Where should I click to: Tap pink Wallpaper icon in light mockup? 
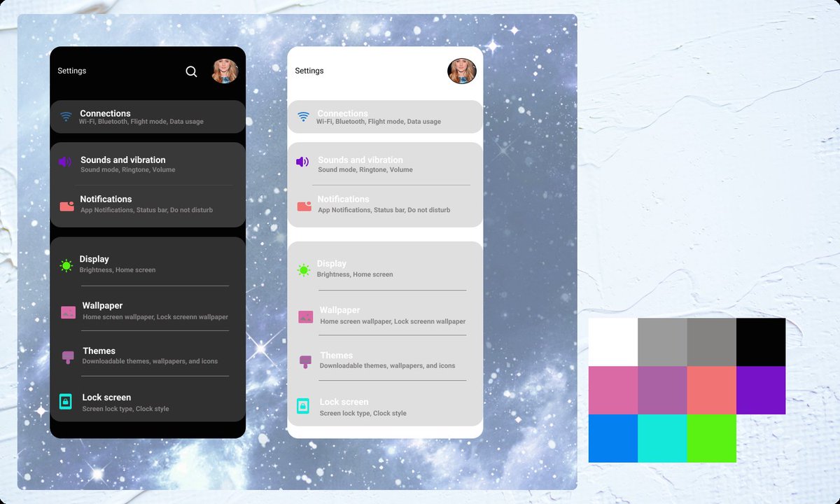[x=306, y=317]
